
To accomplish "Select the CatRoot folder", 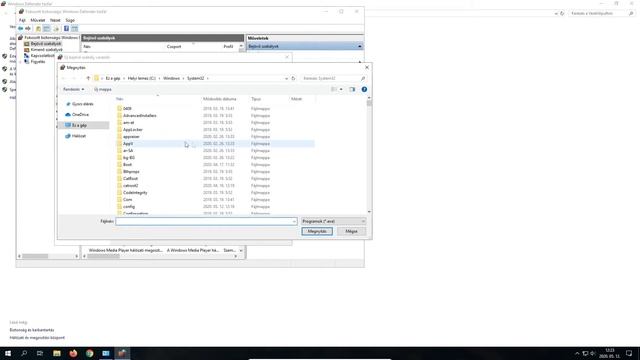I will tap(130, 178).
